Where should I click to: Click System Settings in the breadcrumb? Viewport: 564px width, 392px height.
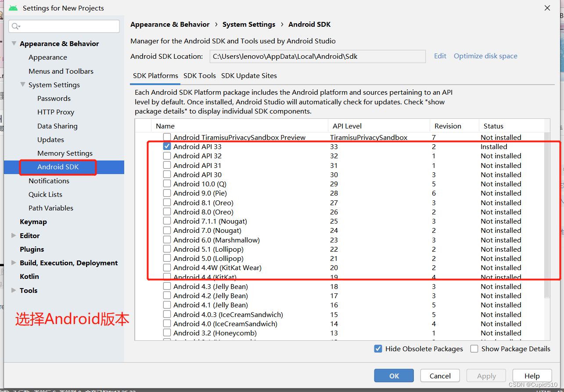[x=249, y=25]
